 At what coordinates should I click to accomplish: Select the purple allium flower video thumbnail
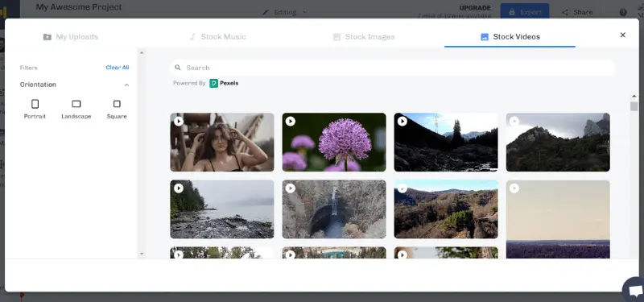334,143
